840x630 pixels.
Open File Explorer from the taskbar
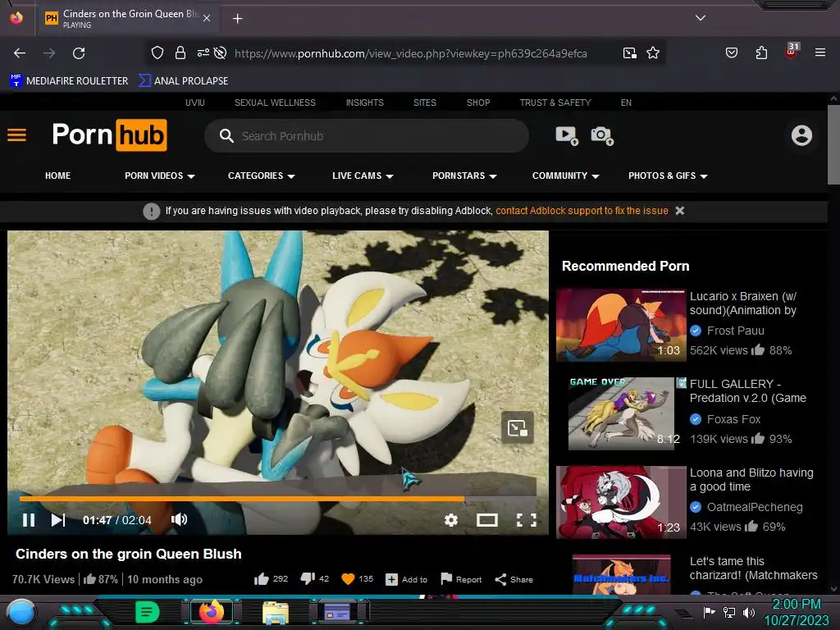[276, 613]
